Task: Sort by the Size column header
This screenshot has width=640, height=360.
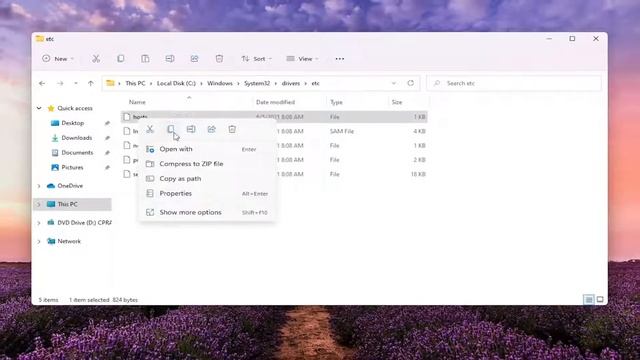Action: 397,102
